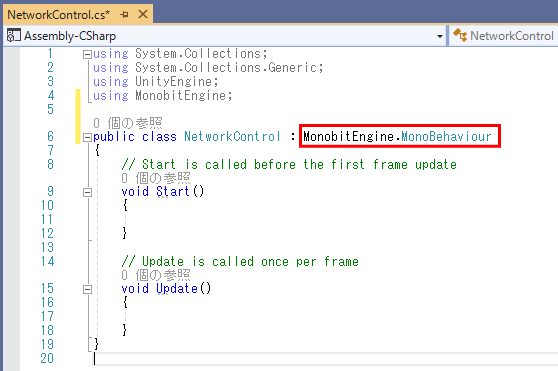Click MonoBehaviour base class name

click(446, 137)
